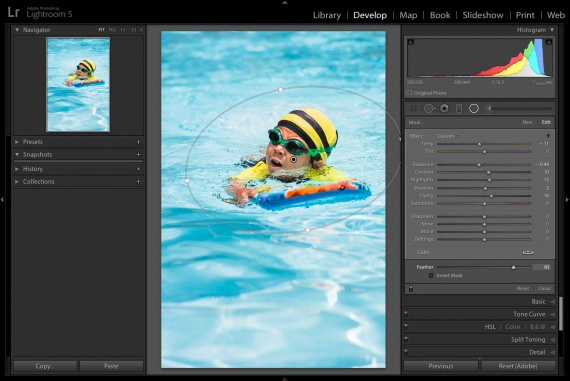Viewport: 570px width, 381px height.
Task: Click Close in the Radial Filter panel
Action: [x=545, y=289]
